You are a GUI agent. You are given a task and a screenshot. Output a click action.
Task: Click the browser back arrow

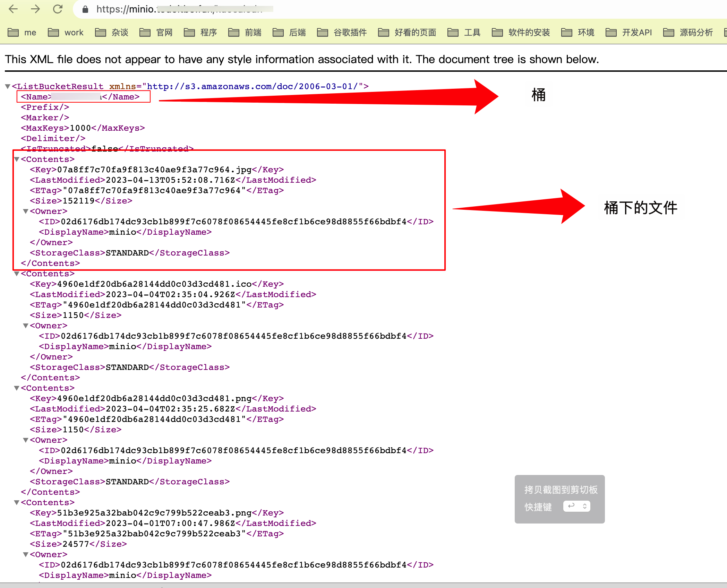click(x=13, y=9)
